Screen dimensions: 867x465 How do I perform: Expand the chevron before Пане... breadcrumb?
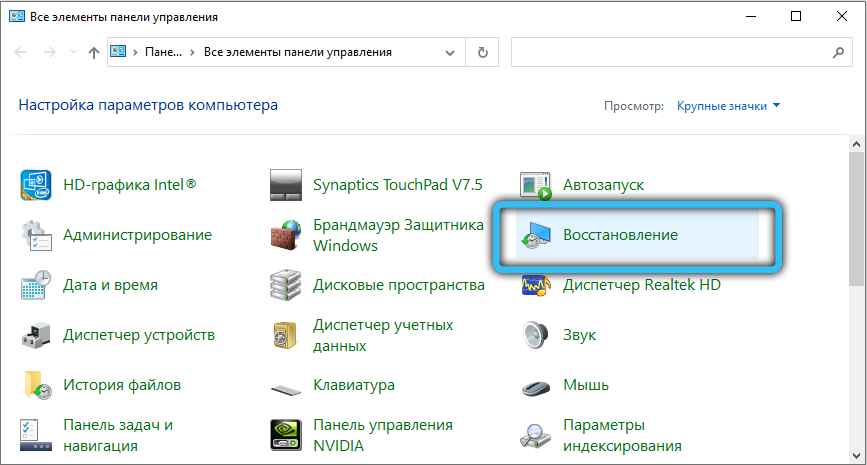coord(135,53)
